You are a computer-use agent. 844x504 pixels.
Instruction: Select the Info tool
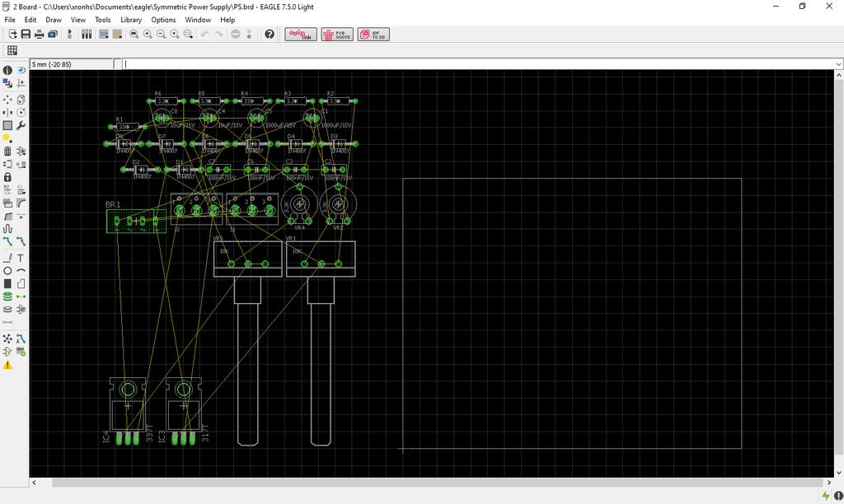7,71
